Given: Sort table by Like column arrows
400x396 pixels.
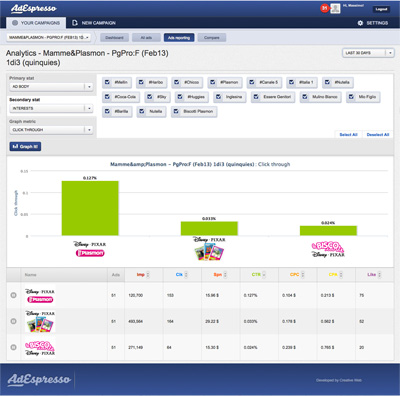Looking at the screenshot, I should (379, 275).
